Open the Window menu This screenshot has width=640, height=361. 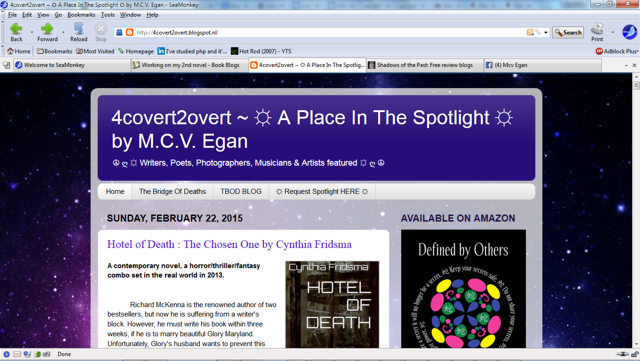point(130,15)
